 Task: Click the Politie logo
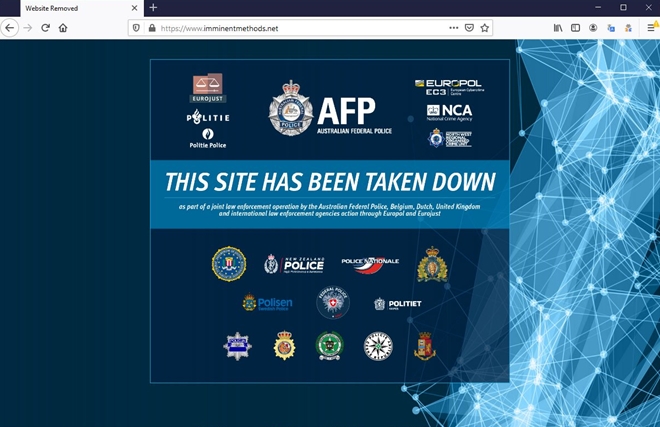(x=208, y=117)
